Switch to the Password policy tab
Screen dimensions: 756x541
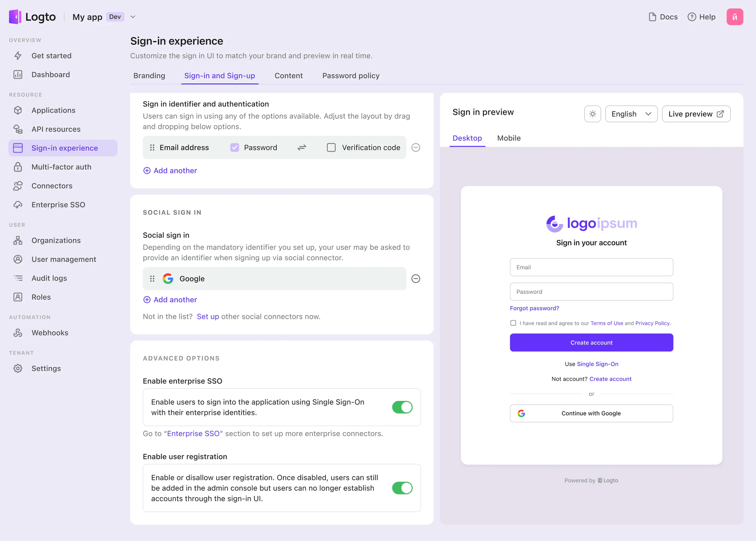(x=351, y=76)
